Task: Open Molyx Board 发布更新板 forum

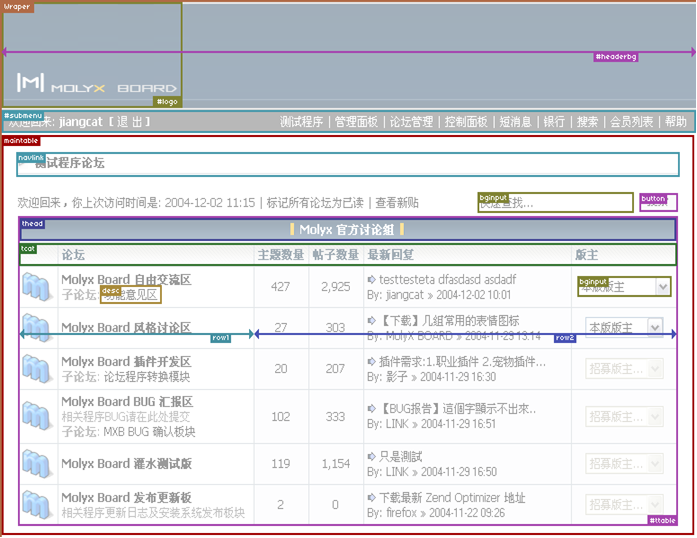Action: tap(126, 498)
